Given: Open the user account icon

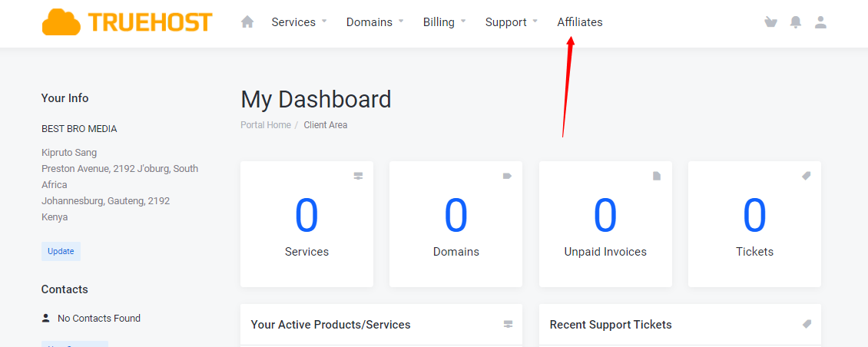Looking at the screenshot, I should [x=820, y=22].
